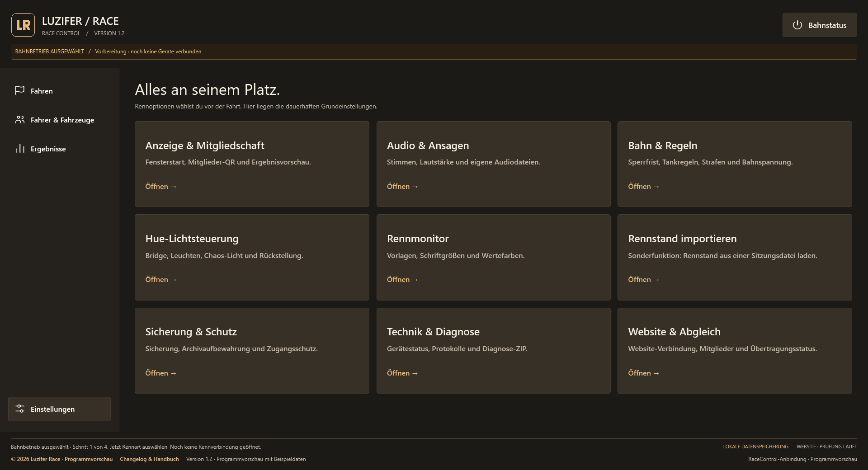This screenshot has width=868, height=470.
Task: Click the Audio & Ansagen card heading
Action: click(x=428, y=146)
